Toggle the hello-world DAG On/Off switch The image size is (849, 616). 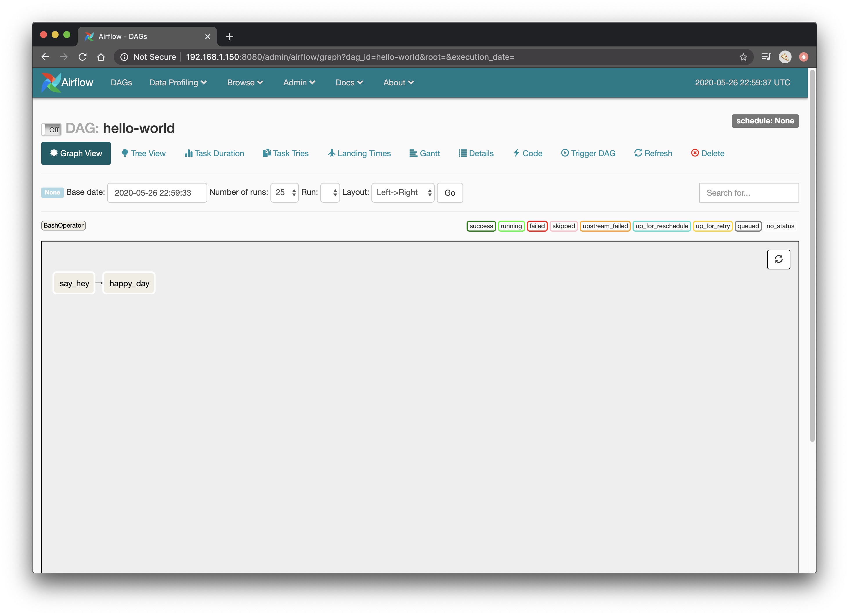click(51, 129)
